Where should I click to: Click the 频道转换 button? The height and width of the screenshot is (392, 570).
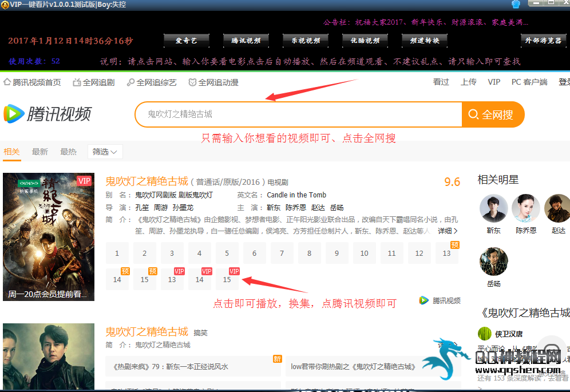pyautogui.click(x=425, y=41)
